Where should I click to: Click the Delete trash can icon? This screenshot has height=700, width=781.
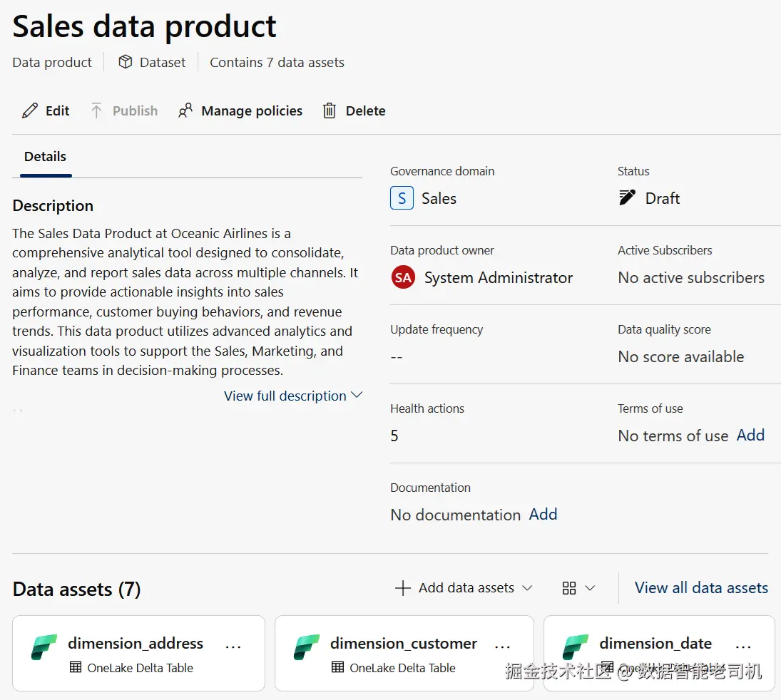(330, 110)
